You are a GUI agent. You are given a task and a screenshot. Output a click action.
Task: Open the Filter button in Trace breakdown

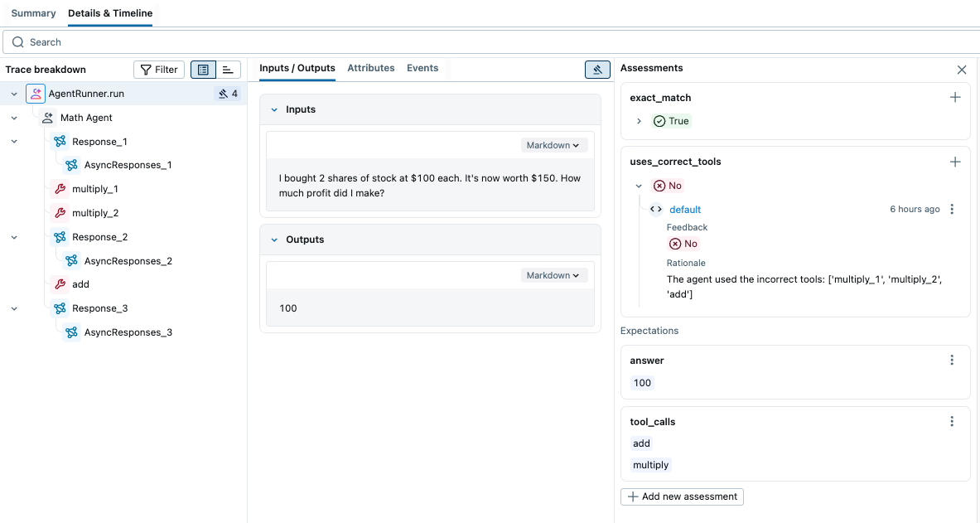coord(158,70)
